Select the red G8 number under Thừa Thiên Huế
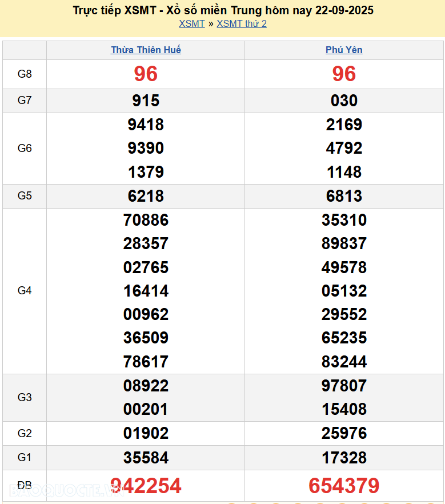This screenshot has width=445, height=504. 146,74
